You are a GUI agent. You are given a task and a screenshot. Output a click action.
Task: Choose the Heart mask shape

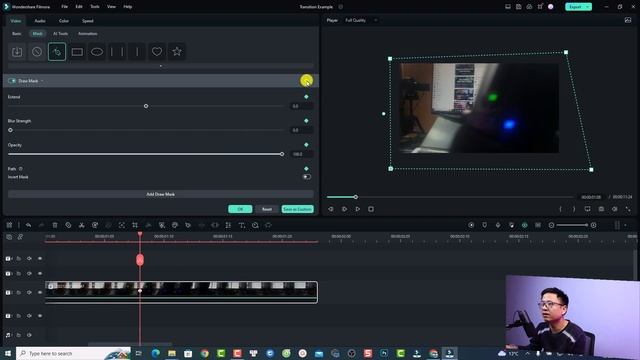157,52
